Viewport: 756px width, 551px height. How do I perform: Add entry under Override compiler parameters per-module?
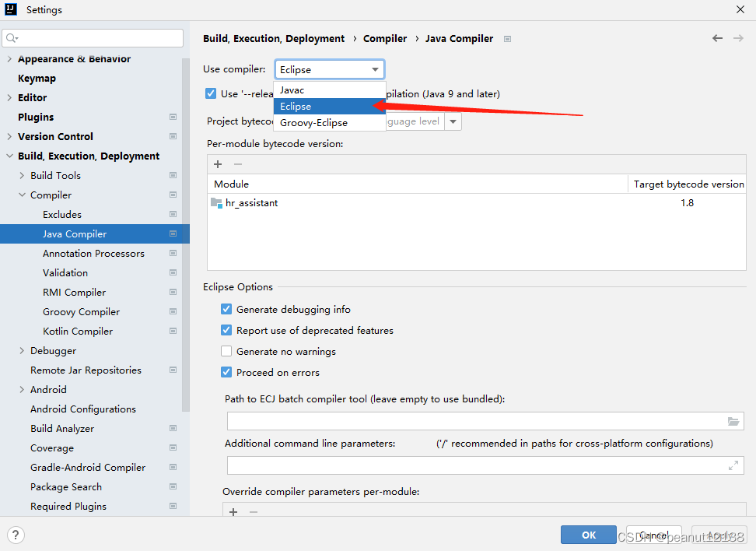click(x=233, y=512)
